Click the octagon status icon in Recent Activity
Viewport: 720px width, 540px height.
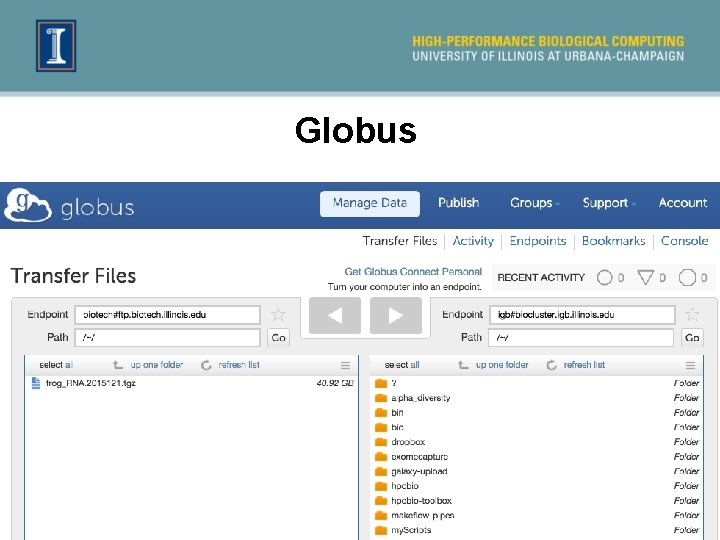click(x=687, y=278)
